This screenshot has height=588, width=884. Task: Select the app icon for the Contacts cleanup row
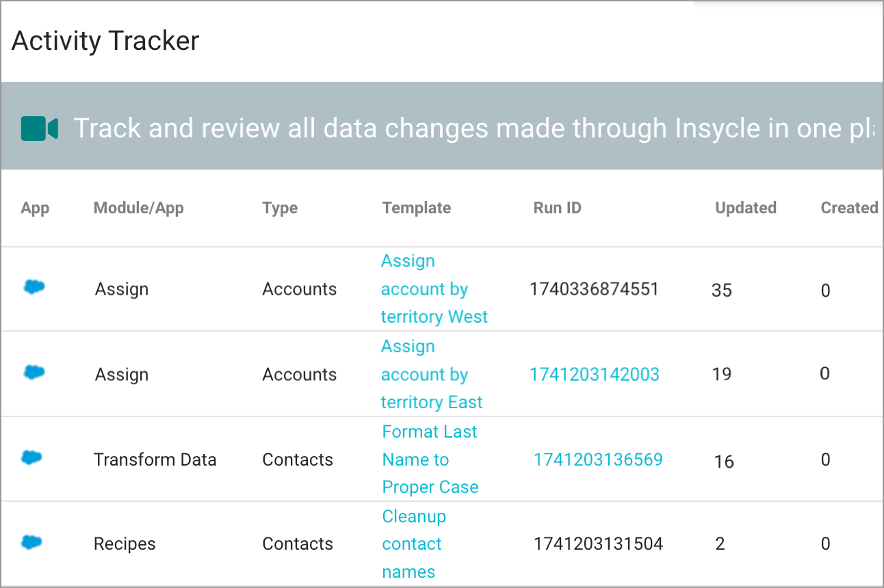pyautogui.click(x=34, y=544)
